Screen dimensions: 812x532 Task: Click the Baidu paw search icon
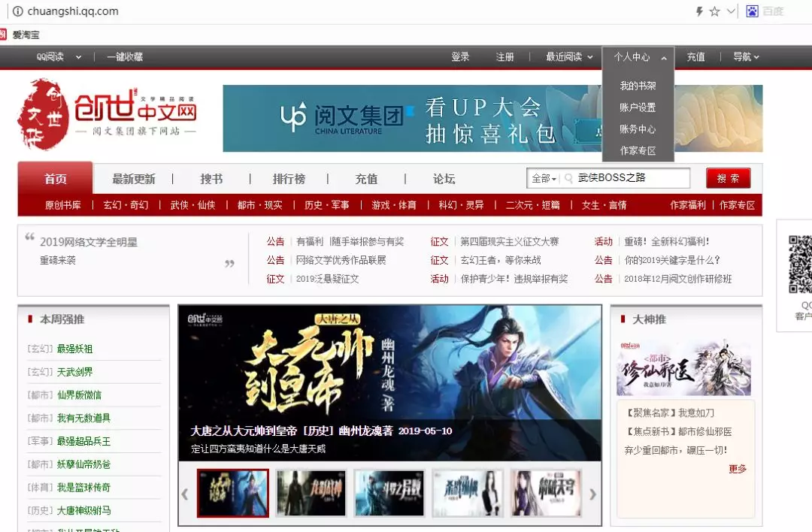[753, 11]
